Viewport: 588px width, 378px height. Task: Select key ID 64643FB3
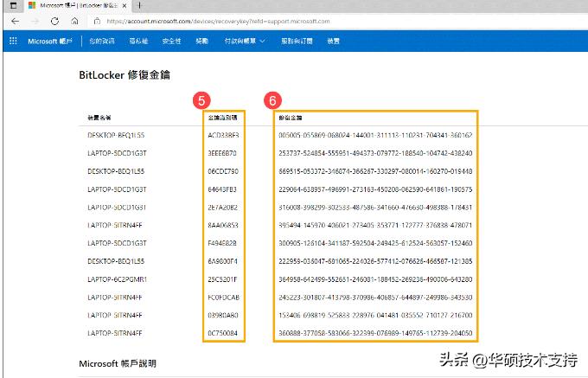point(222,189)
